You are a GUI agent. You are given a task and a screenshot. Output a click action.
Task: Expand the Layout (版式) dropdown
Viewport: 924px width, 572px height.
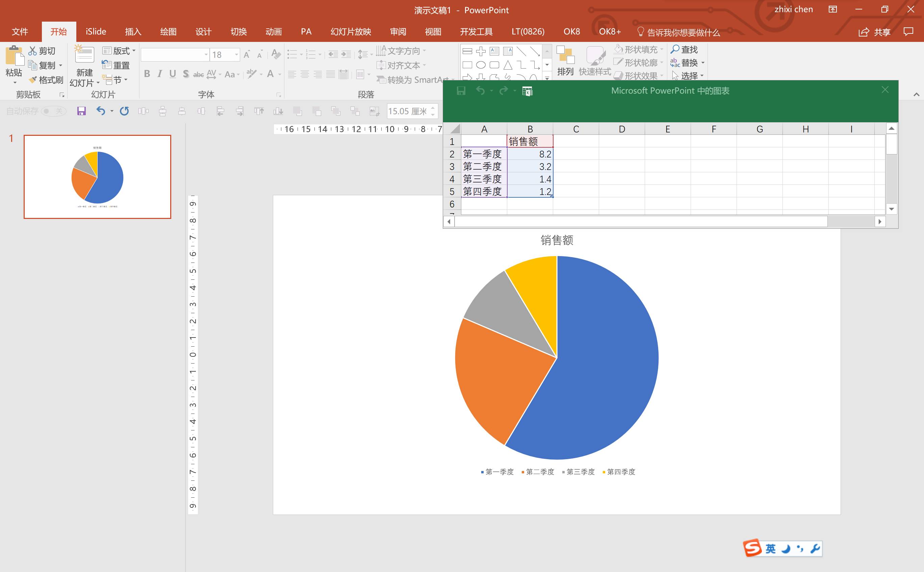pyautogui.click(x=133, y=51)
